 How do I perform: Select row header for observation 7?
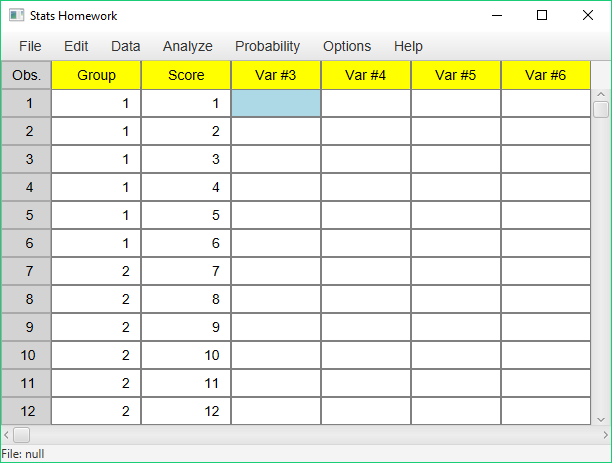pyautogui.click(x=26, y=271)
